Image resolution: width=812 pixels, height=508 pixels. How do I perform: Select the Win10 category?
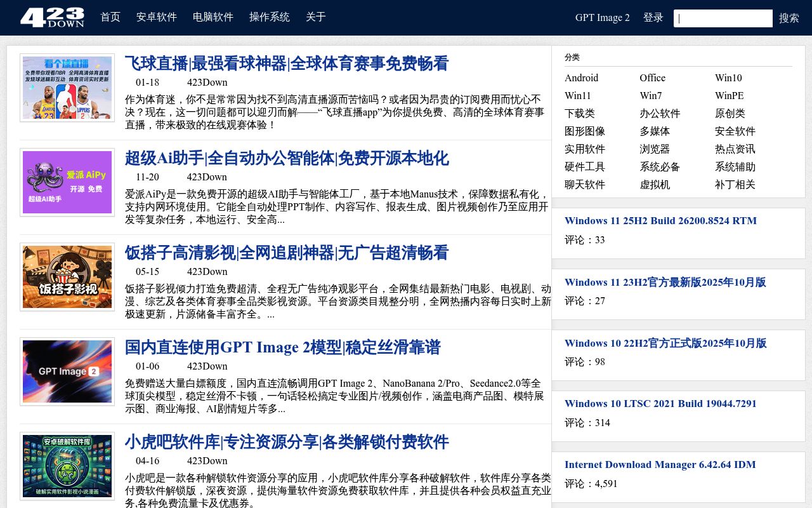click(728, 78)
